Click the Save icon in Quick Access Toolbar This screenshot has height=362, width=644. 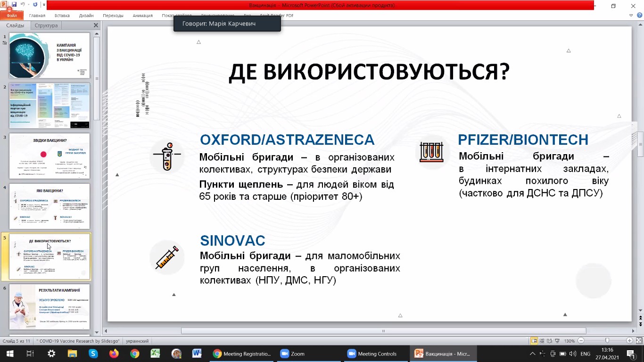click(x=14, y=5)
